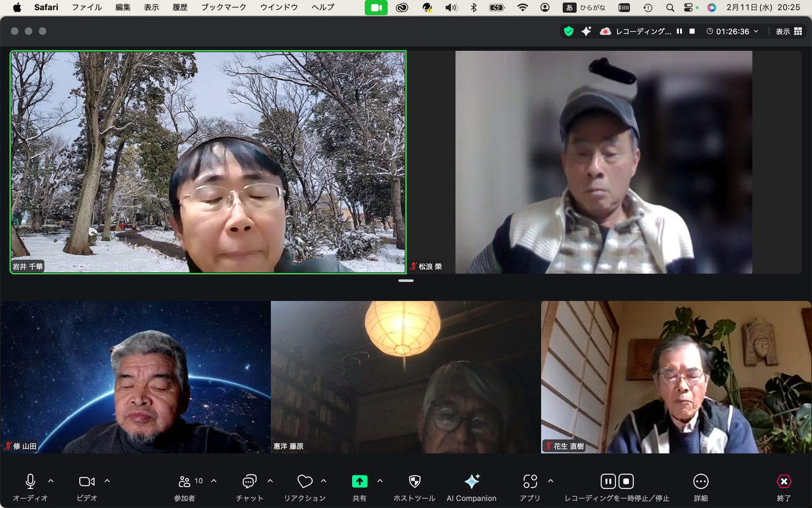Open Control Center in the menu bar

(690, 8)
